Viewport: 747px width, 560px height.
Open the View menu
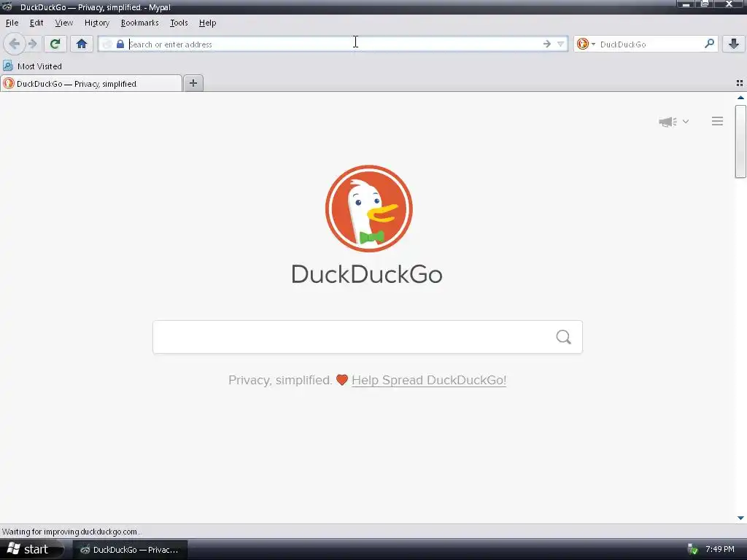64,23
